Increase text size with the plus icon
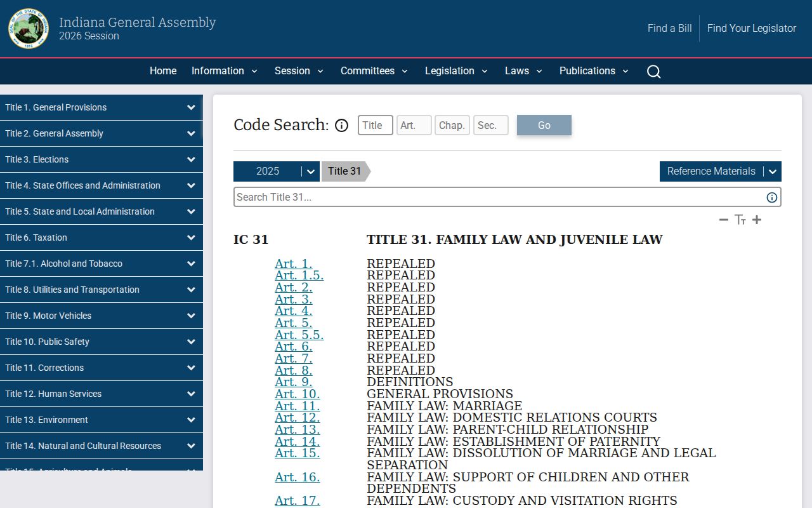The width and height of the screenshot is (812, 508). click(x=757, y=220)
